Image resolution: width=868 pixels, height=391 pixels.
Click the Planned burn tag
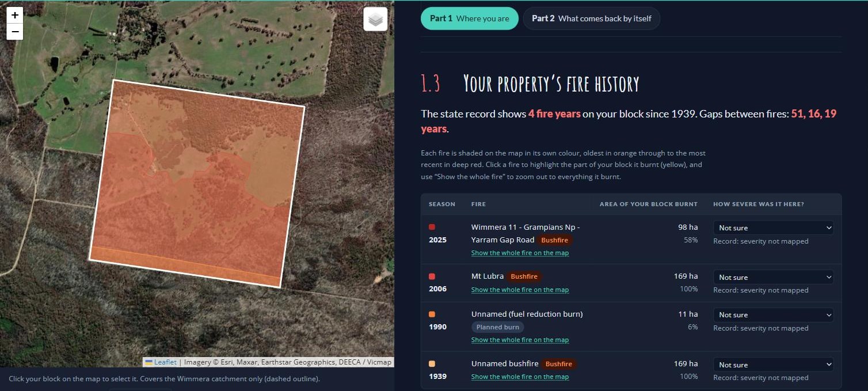(498, 327)
